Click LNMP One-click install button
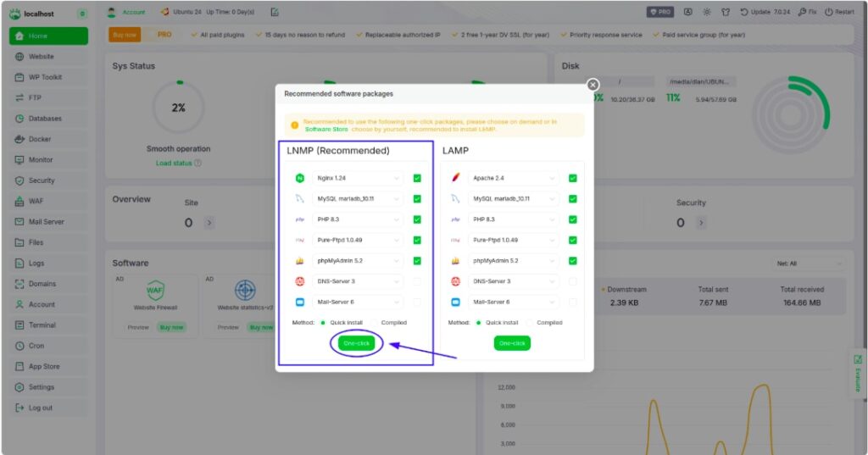This screenshot has height=455, width=868. point(357,343)
